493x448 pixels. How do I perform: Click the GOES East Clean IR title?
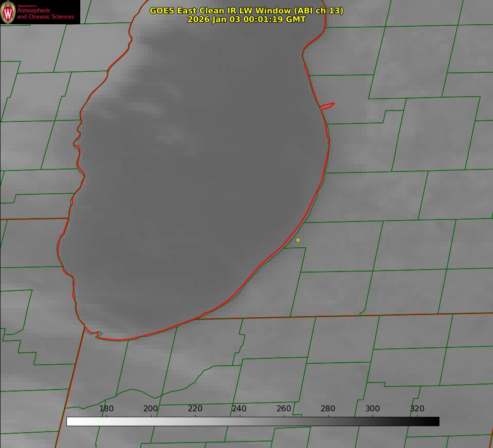(246, 10)
